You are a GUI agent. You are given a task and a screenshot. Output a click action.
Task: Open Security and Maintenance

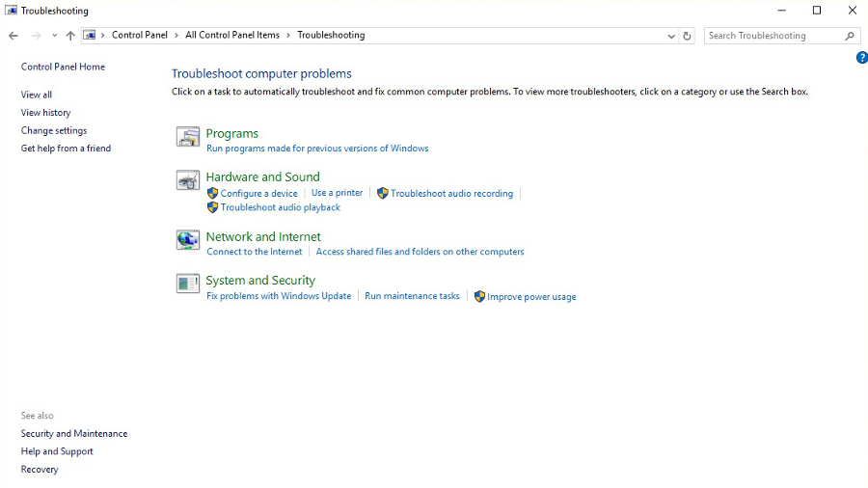[x=74, y=433]
